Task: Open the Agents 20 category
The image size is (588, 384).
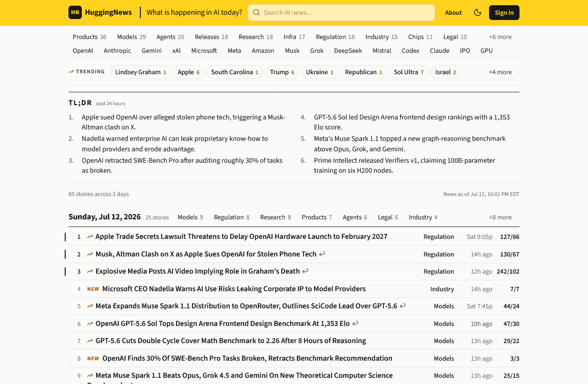Action: coord(170,37)
